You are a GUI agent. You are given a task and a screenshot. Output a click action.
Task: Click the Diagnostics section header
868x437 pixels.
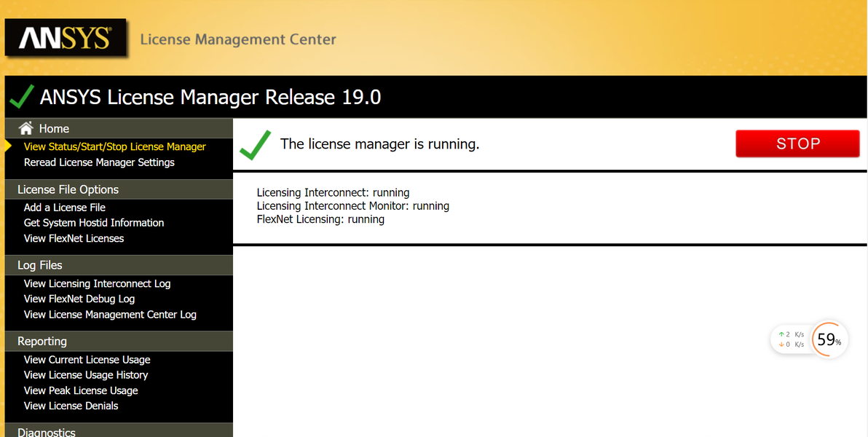119,430
